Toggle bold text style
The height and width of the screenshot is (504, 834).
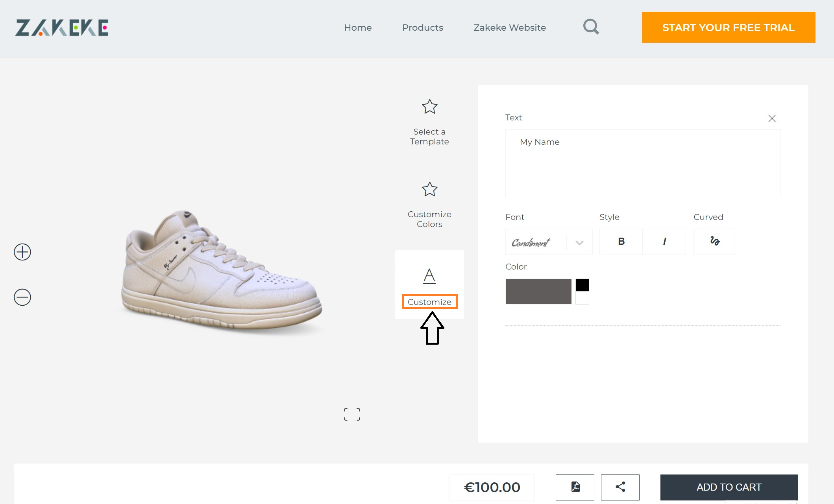(621, 242)
